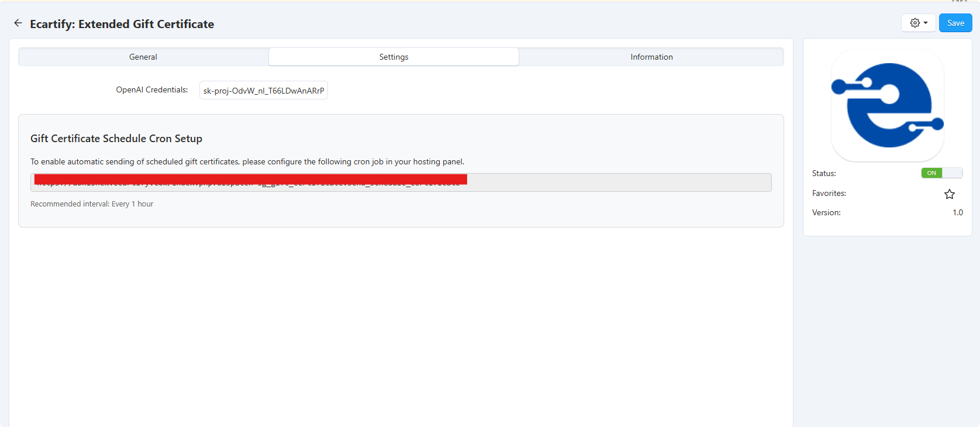Click the OpenAI Credentials label
Image resolution: width=980 pixels, height=427 pixels.
pyautogui.click(x=151, y=90)
